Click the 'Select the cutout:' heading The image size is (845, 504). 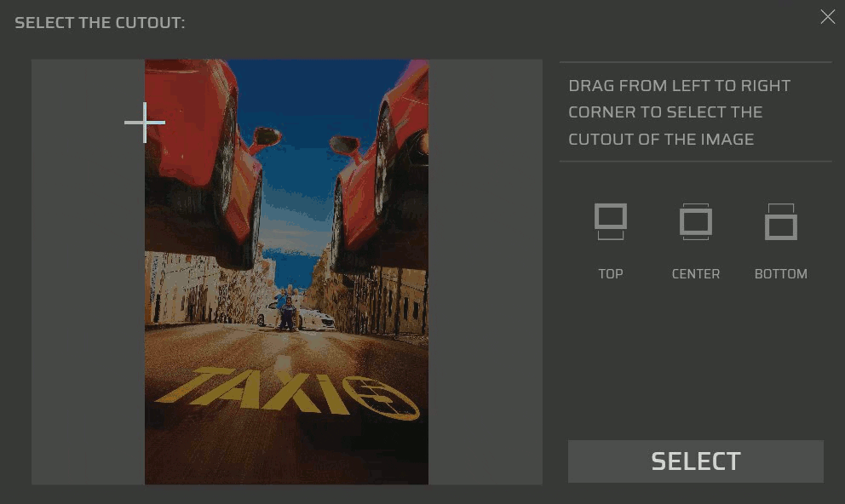coord(100,23)
